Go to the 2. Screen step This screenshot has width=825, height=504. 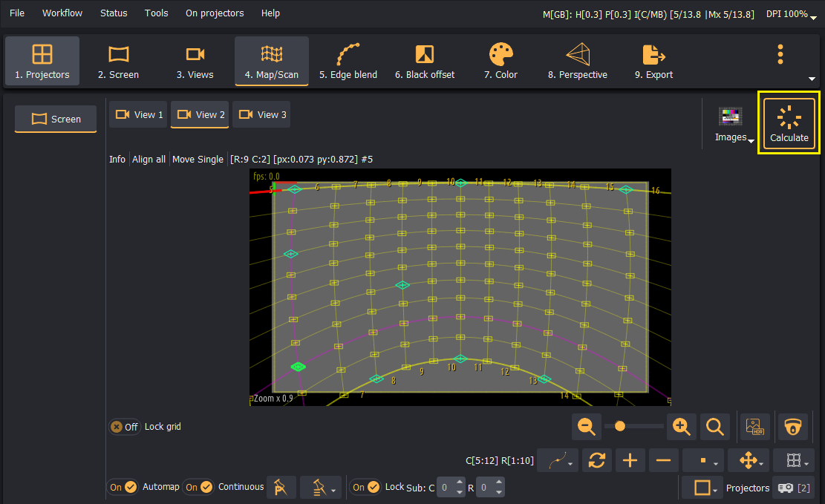[118, 61]
